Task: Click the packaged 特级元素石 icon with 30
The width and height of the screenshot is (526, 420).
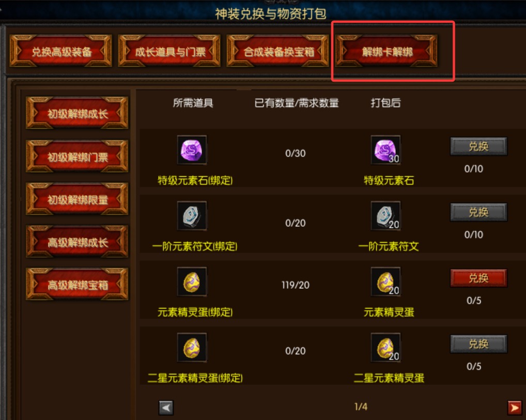Action: [x=385, y=150]
